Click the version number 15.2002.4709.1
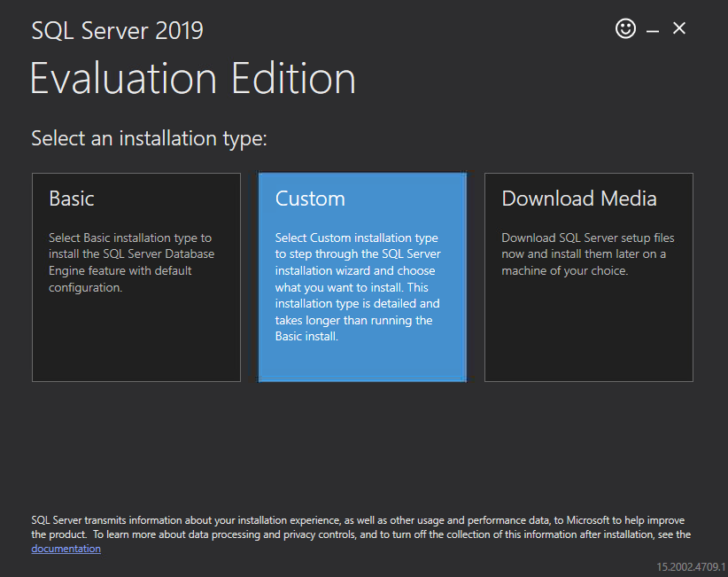728x577 pixels. 691,566
